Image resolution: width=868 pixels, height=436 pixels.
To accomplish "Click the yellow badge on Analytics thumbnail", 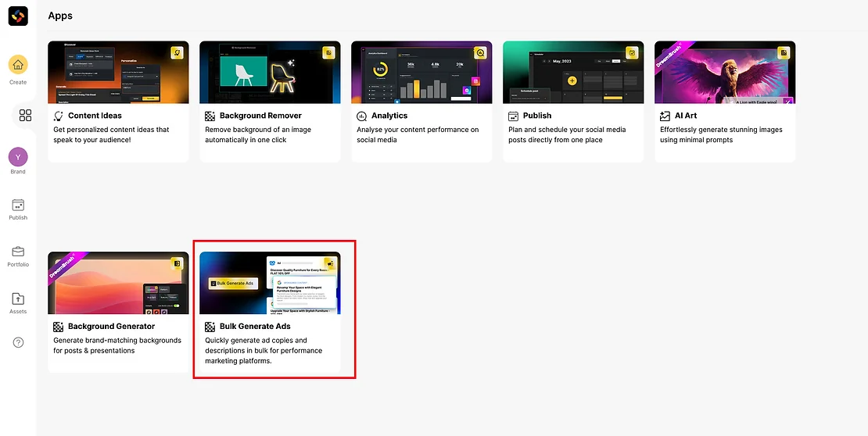I will [x=480, y=52].
